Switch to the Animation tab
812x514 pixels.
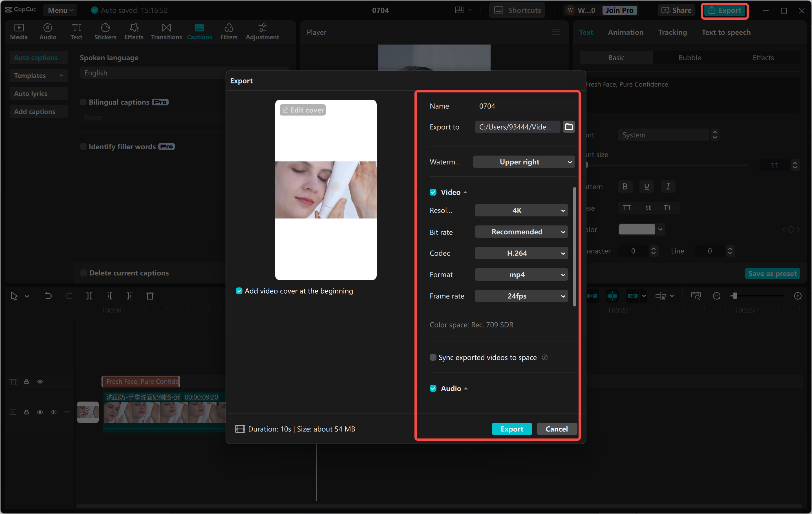[626, 32]
